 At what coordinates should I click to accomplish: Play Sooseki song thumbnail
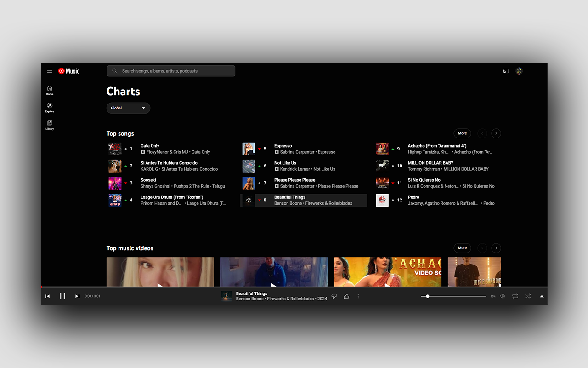115,183
